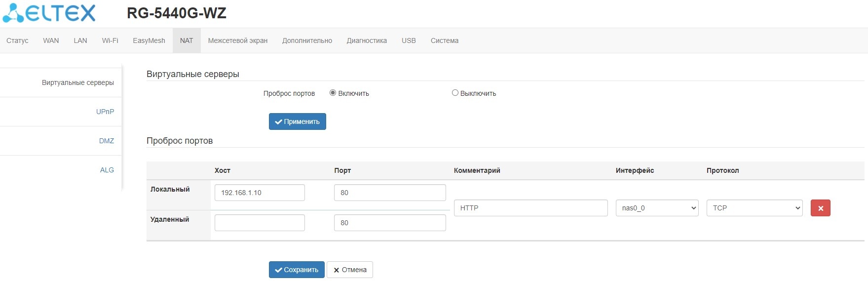The height and width of the screenshot is (281, 868).
Task: Expand the TCP protocol dropdown
Action: tap(754, 208)
